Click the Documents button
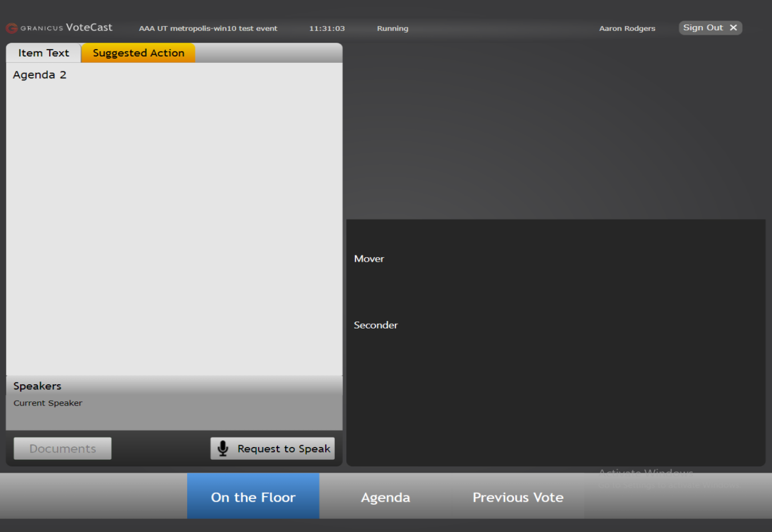This screenshot has height=532, width=772. tap(62, 448)
